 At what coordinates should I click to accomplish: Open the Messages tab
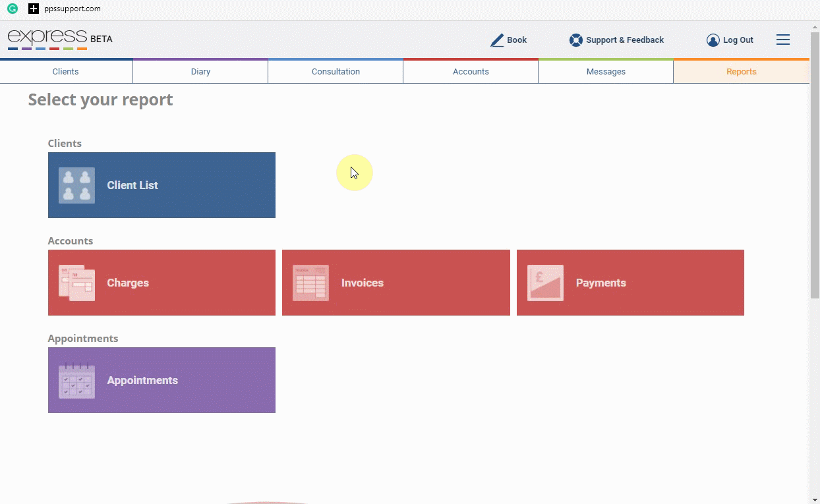[606, 71]
